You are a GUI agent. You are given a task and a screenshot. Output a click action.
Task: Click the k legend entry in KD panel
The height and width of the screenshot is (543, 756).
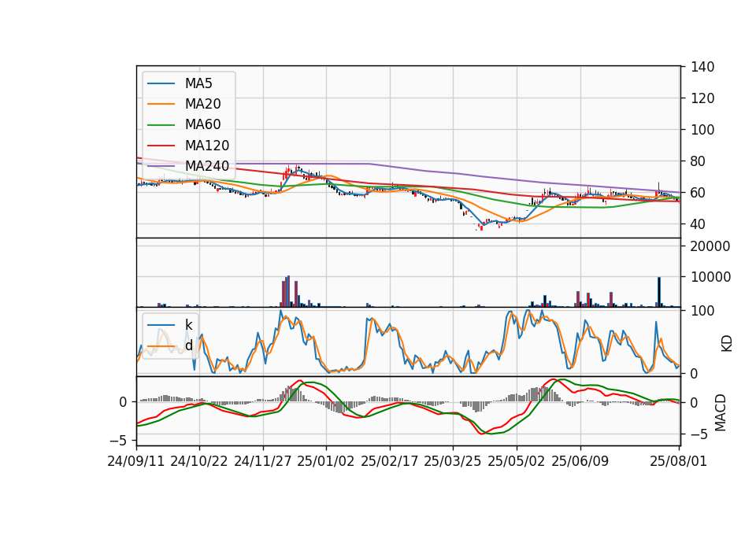(x=170, y=325)
